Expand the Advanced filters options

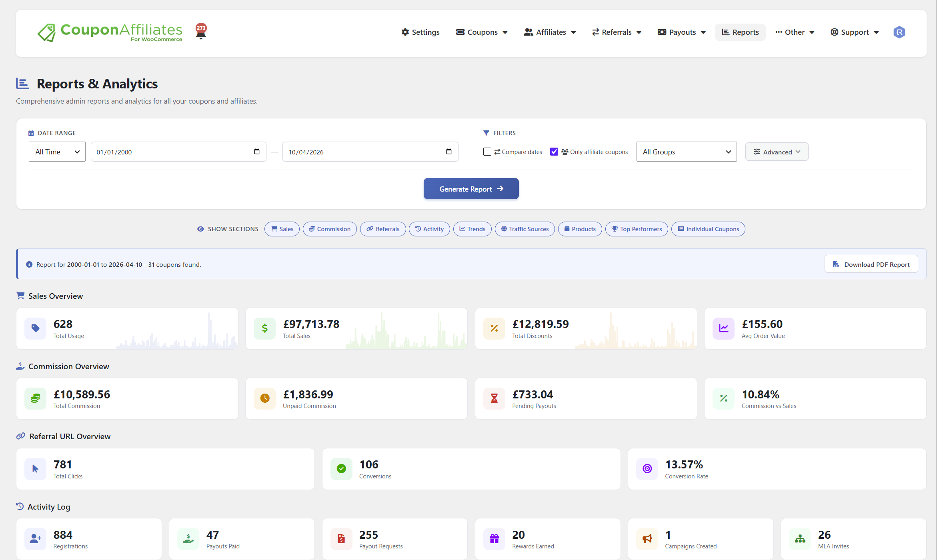(777, 152)
